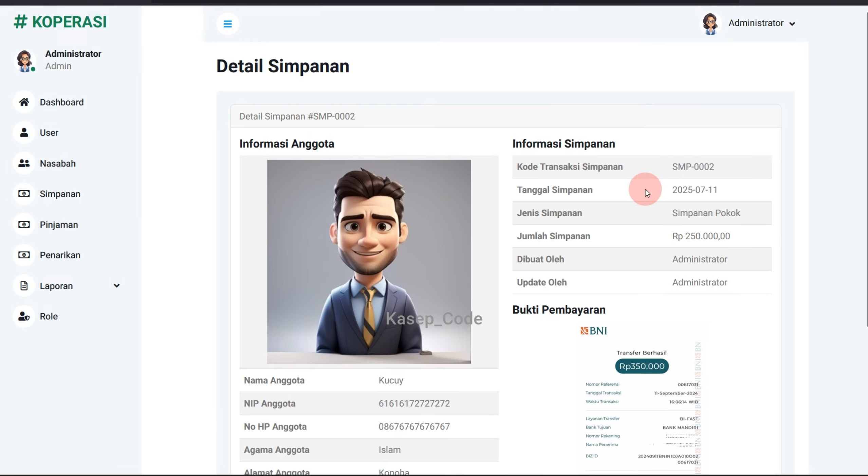This screenshot has width=868, height=476.
Task: Open the Administrator account dropdown
Action: coord(761,23)
